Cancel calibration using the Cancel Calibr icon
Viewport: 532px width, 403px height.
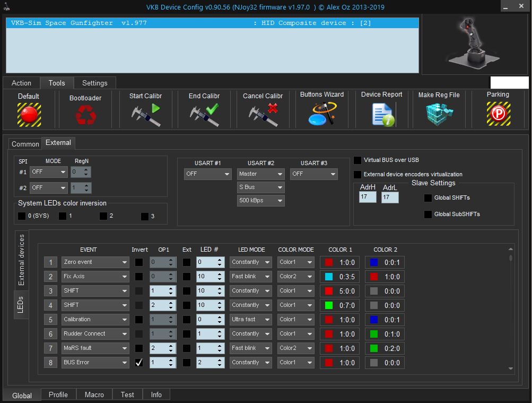tap(263, 114)
